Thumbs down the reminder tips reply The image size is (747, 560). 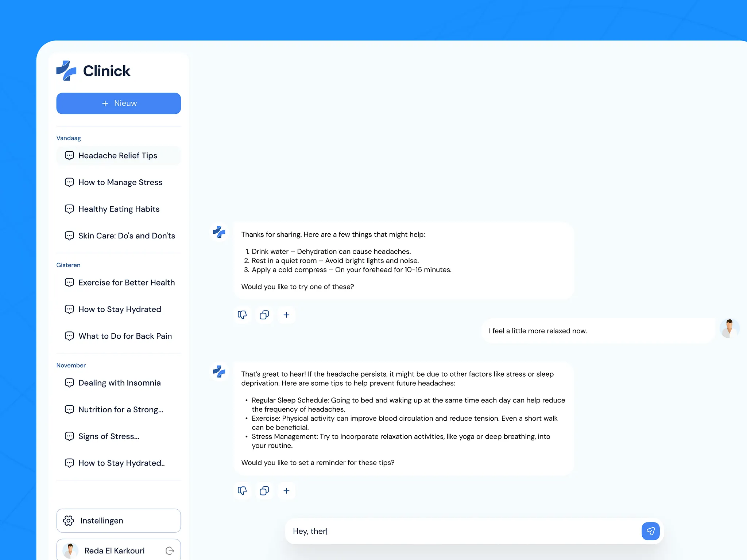pyautogui.click(x=242, y=491)
